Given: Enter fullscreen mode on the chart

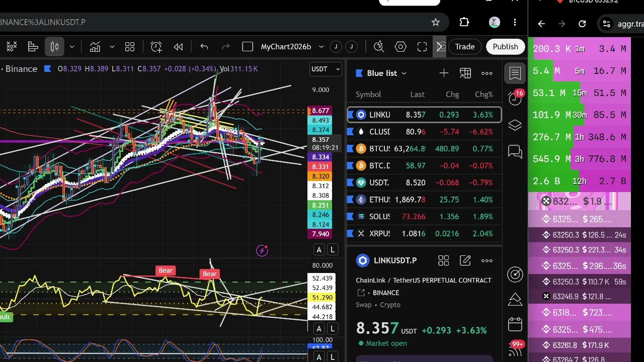Looking at the screenshot, I should pyautogui.click(x=422, y=47).
